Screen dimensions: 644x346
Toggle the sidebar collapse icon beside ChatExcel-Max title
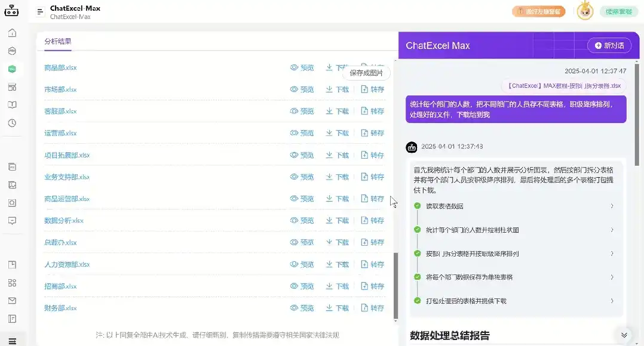pos(40,12)
